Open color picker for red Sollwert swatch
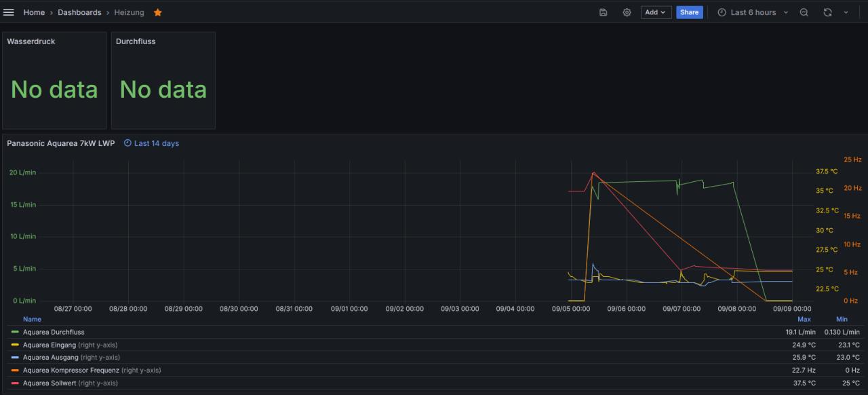The image size is (868, 395). pyautogui.click(x=15, y=383)
